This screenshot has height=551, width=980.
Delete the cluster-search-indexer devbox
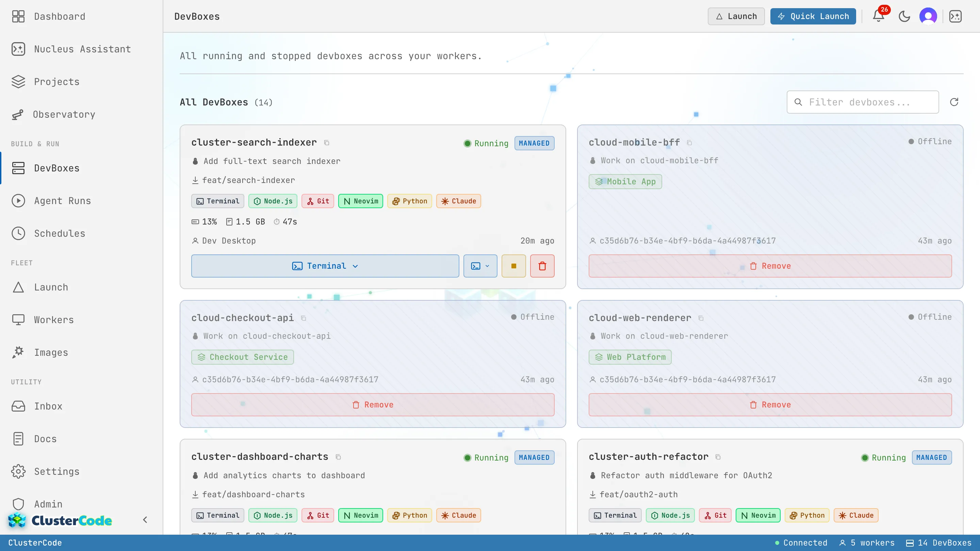pyautogui.click(x=542, y=266)
